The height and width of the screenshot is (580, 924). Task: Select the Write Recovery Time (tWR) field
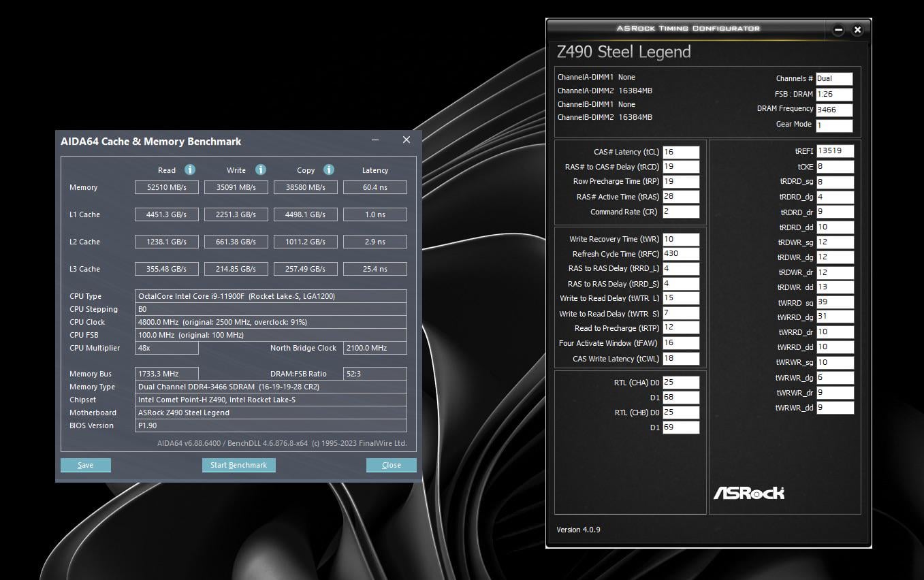pos(681,239)
